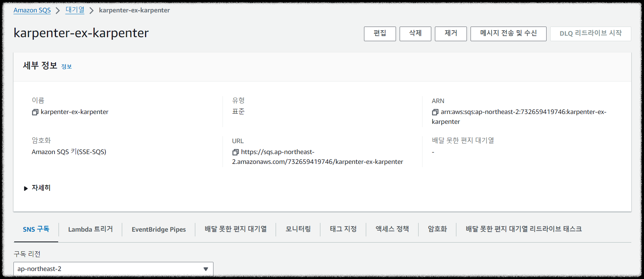Switch to the 태그 지정 tab

click(343, 229)
